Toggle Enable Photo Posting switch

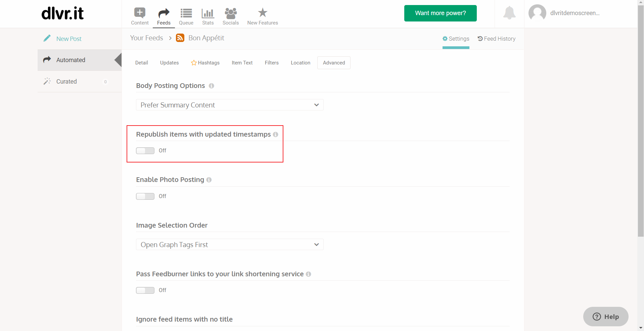[x=145, y=196]
